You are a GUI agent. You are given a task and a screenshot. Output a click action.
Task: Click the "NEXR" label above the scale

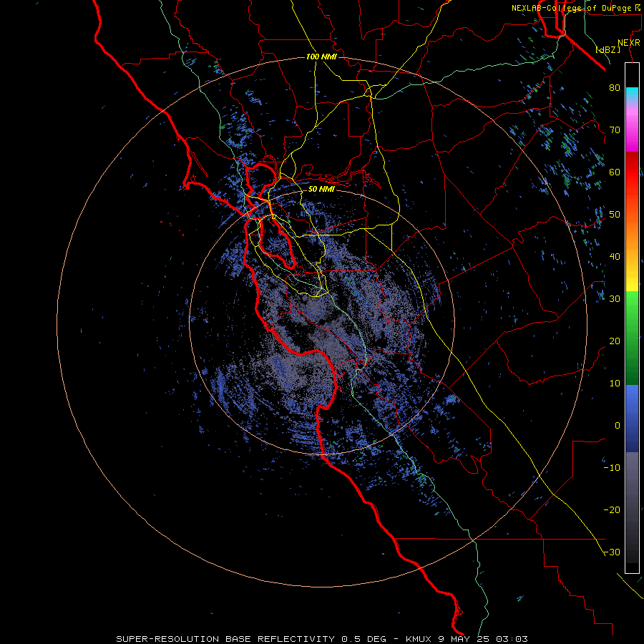click(x=629, y=43)
